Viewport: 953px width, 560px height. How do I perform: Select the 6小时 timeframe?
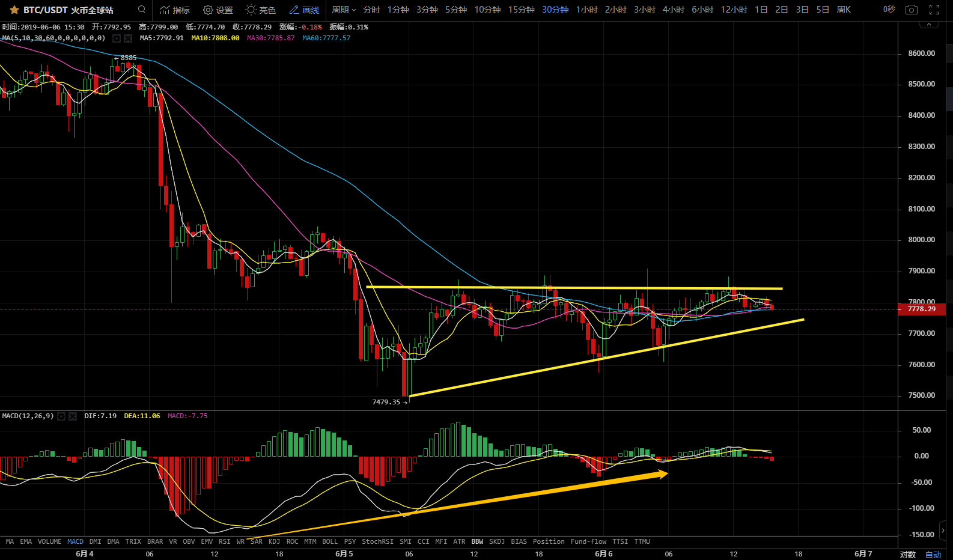pos(702,10)
